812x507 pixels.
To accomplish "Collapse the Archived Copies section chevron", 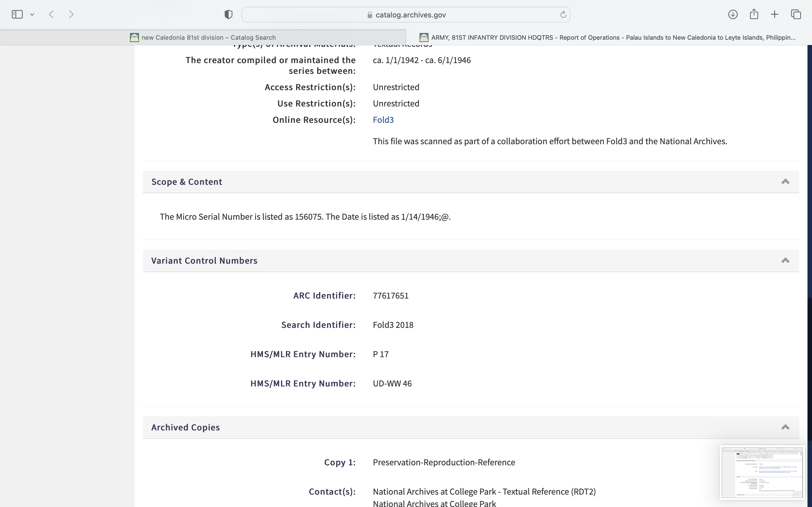I will point(785,427).
